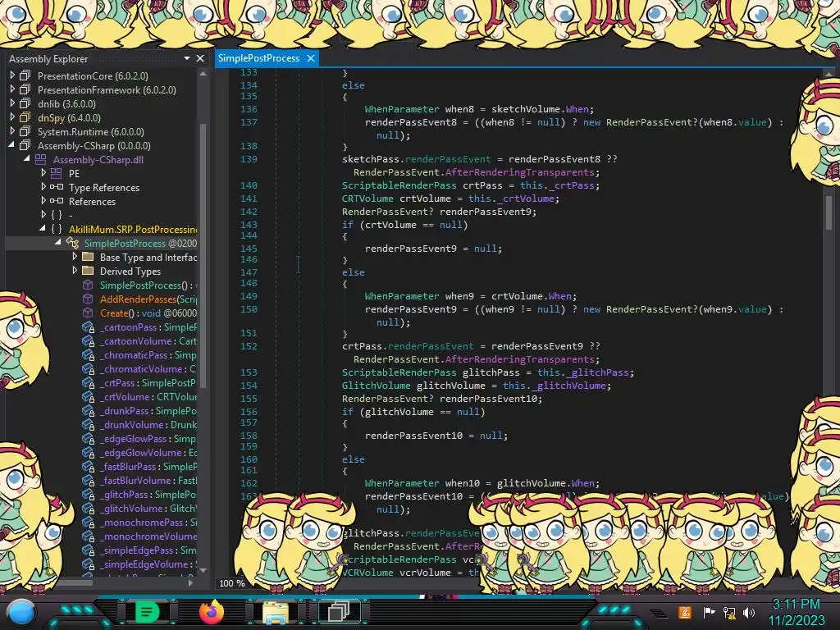Select the SimplePostProcess document tab

point(258,58)
